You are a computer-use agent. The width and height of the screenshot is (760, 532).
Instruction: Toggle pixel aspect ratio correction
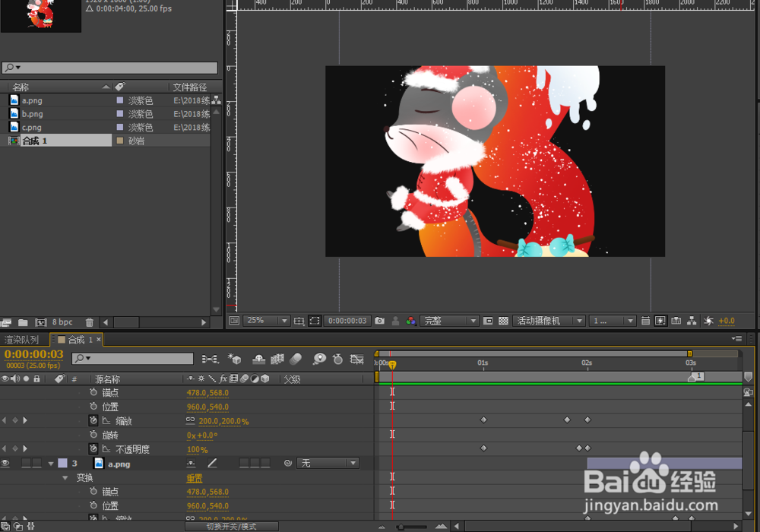[x=645, y=321]
